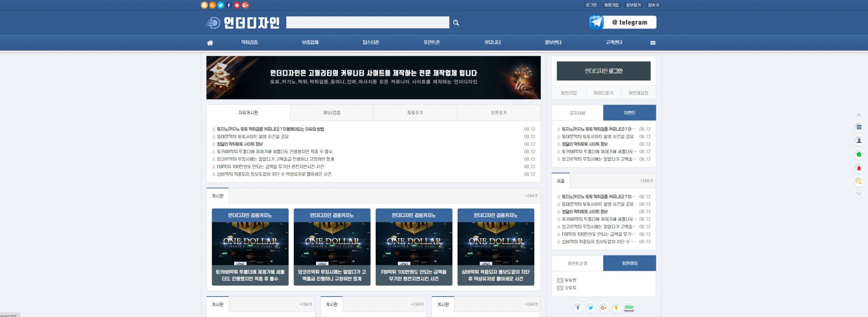Screen dimensions: 868x317
Task: Open the 홍보센터 menu
Action: point(553,43)
